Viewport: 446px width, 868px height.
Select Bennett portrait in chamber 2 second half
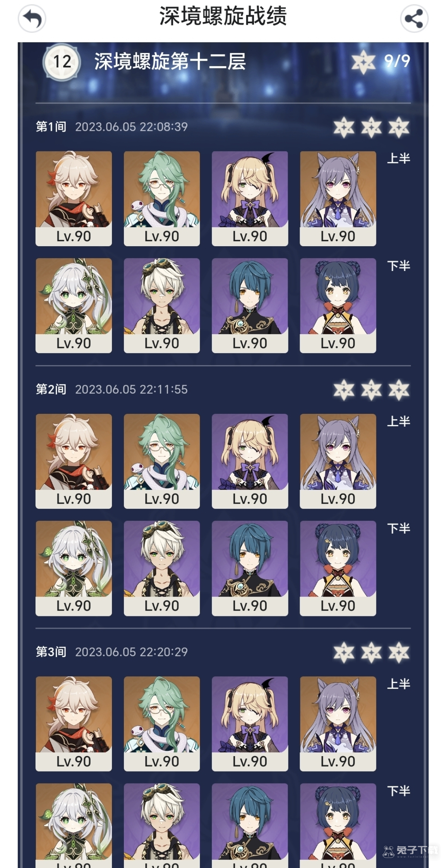tap(162, 568)
